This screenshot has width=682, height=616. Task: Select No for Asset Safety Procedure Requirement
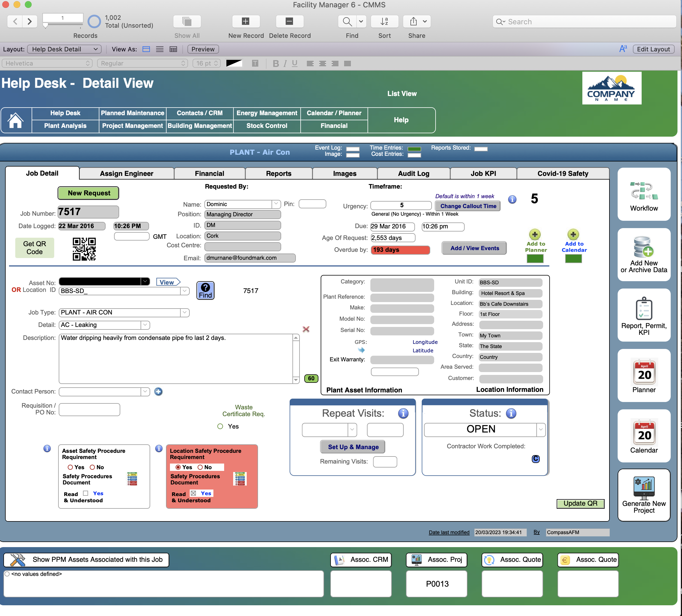(x=93, y=467)
